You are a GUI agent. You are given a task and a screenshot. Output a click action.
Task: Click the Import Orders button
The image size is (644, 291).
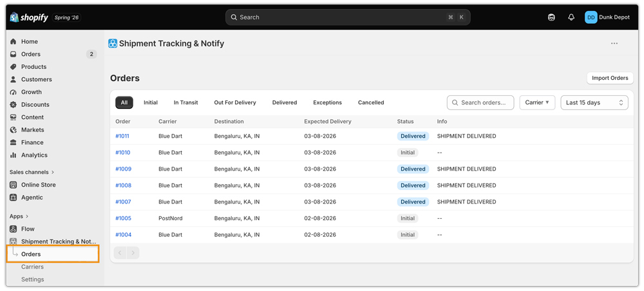610,78
